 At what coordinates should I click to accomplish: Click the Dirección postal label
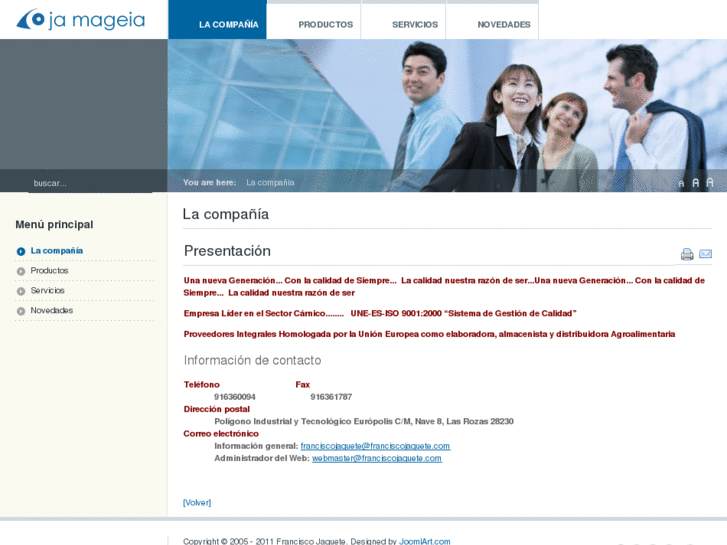pos(217,409)
